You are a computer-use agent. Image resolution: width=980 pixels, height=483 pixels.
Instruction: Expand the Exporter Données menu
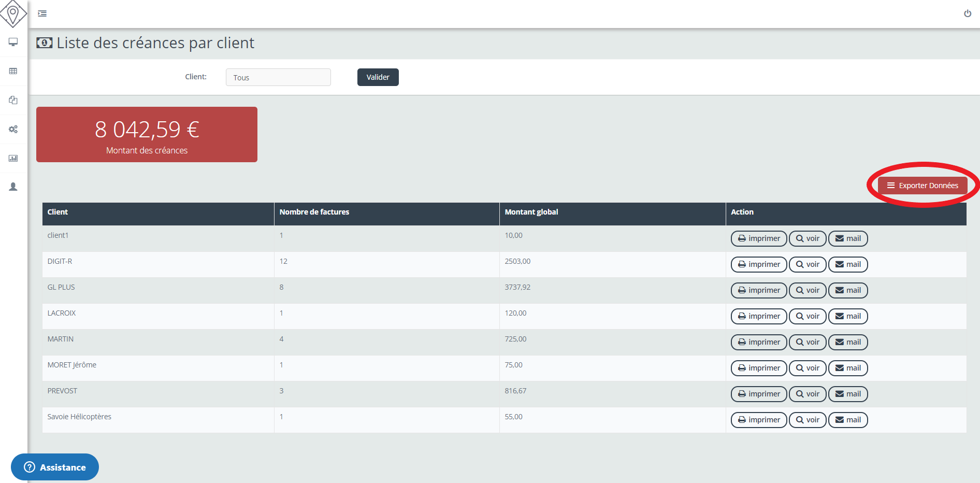click(923, 186)
